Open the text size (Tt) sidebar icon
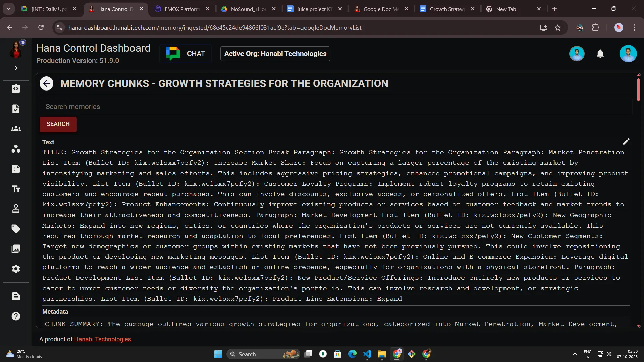 [16, 189]
